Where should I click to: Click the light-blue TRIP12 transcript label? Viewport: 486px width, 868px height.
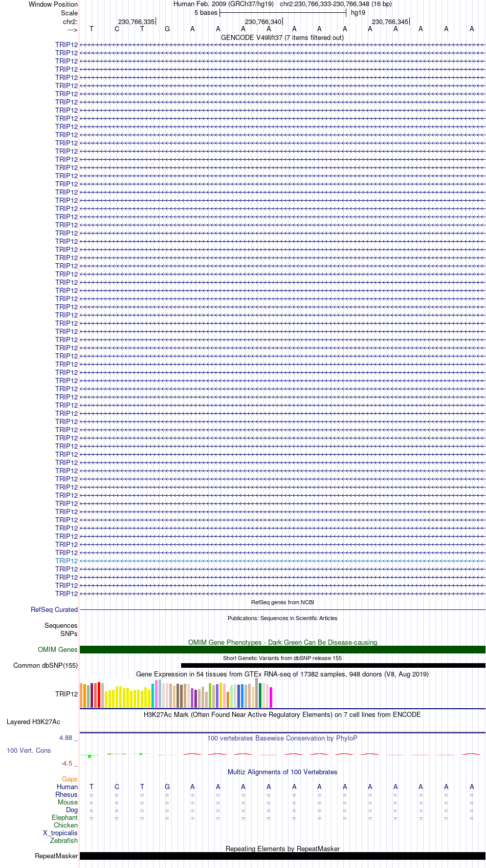[x=67, y=561]
